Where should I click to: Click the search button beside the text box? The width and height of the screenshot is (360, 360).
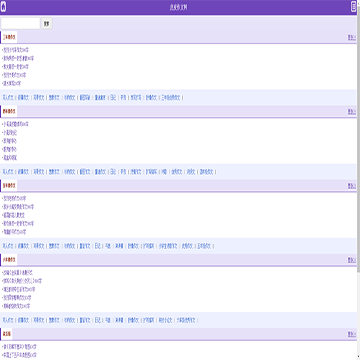click(x=47, y=23)
